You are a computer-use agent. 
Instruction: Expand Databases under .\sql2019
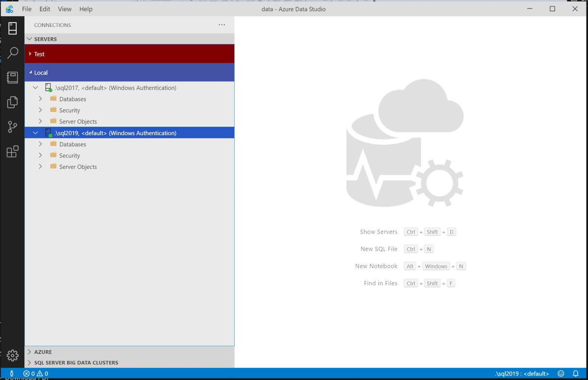[x=41, y=144]
